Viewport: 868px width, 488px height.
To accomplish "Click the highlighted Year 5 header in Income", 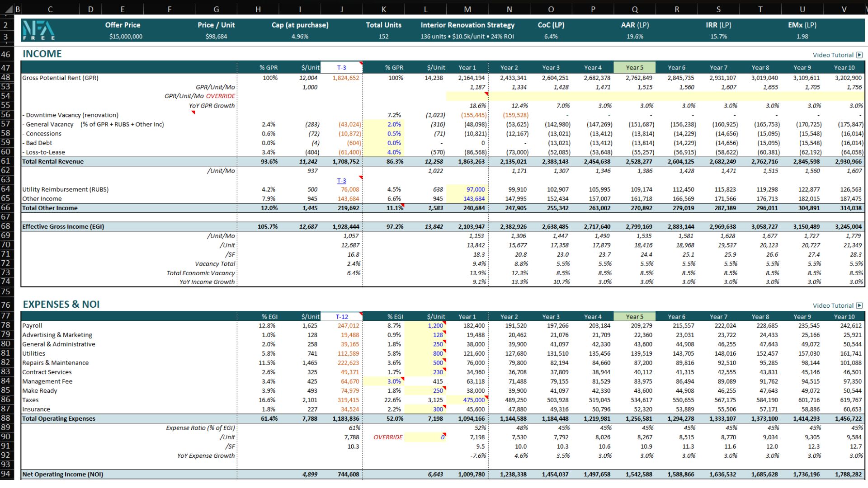I will click(x=634, y=68).
